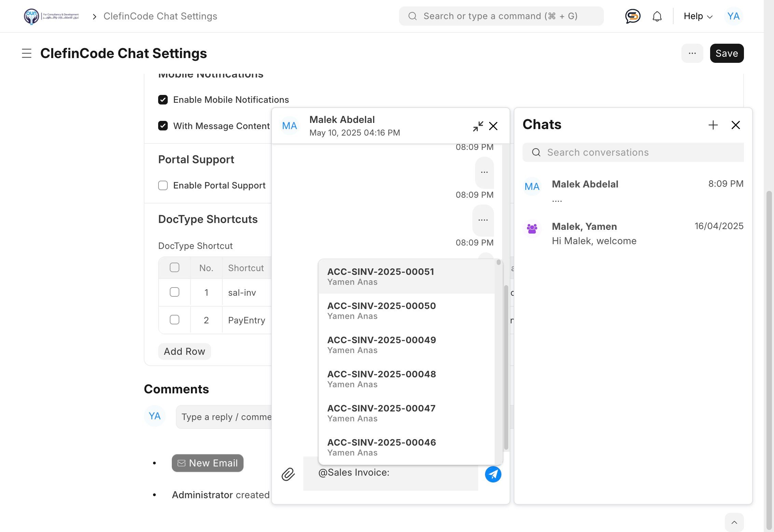Click the paperclip attachment icon
The height and width of the screenshot is (532, 774).
click(288, 474)
